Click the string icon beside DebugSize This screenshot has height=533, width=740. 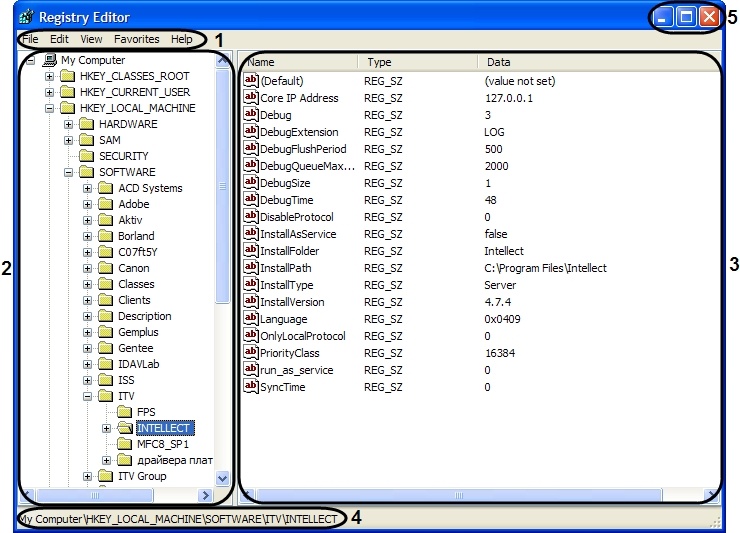pyautogui.click(x=251, y=182)
